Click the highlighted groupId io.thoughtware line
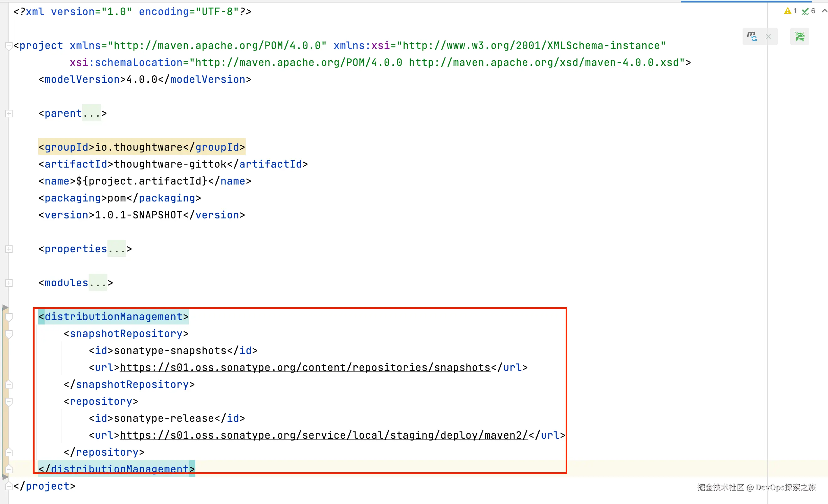 pyautogui.click(x=142, y=147)
